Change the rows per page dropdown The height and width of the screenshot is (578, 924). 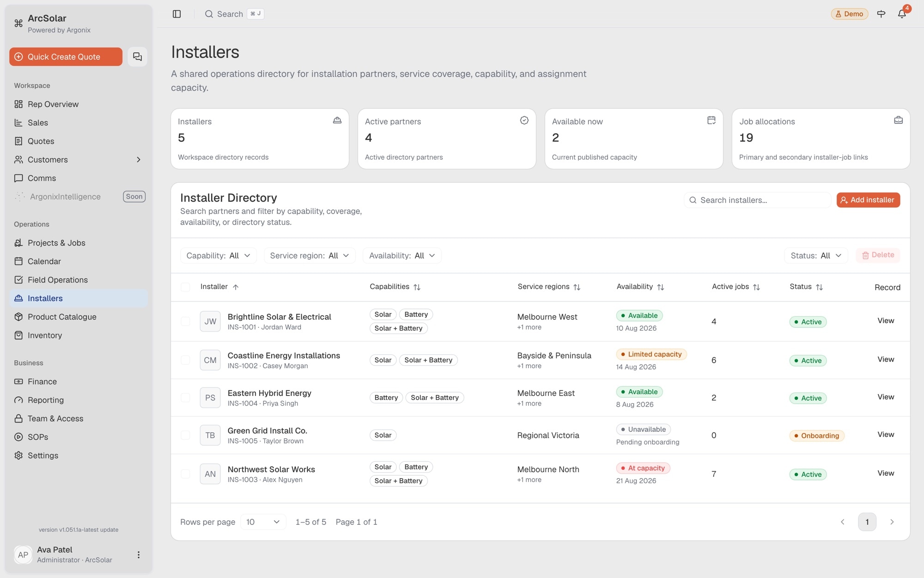click(263, 522)
